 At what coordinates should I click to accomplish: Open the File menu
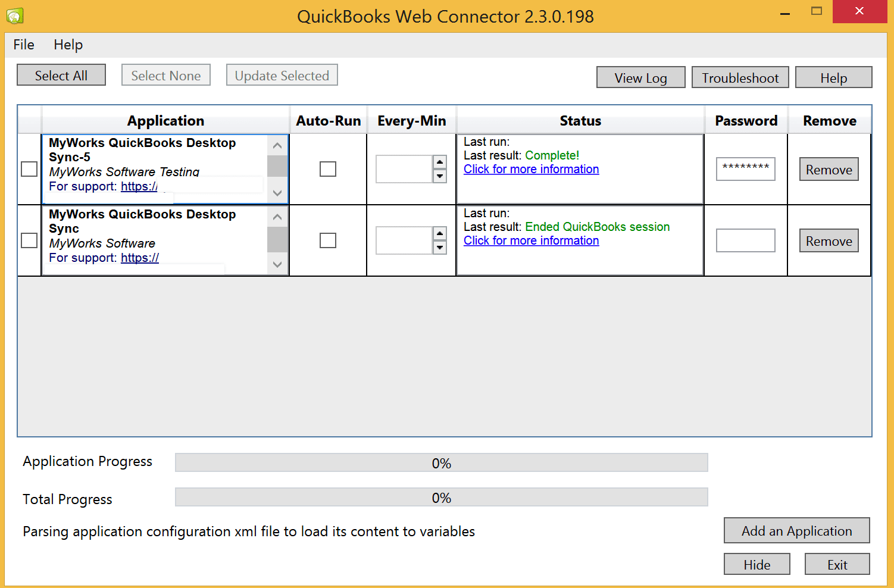(24, 45)
